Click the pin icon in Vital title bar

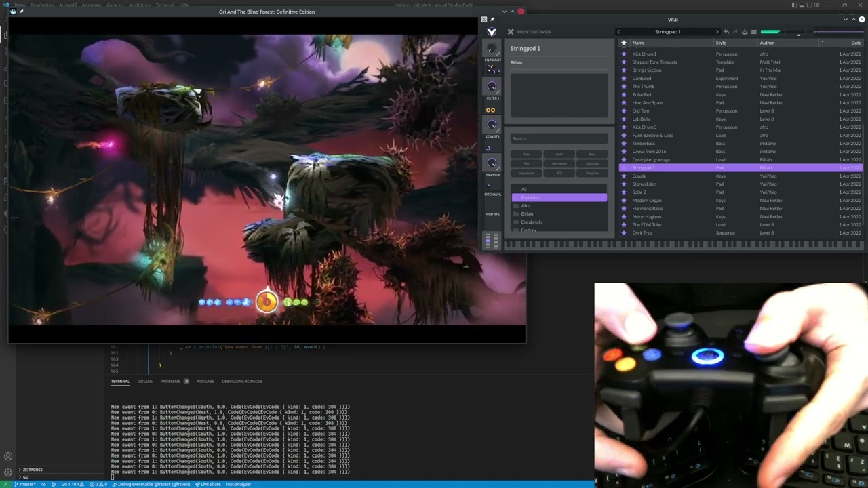tap(492, 20)
